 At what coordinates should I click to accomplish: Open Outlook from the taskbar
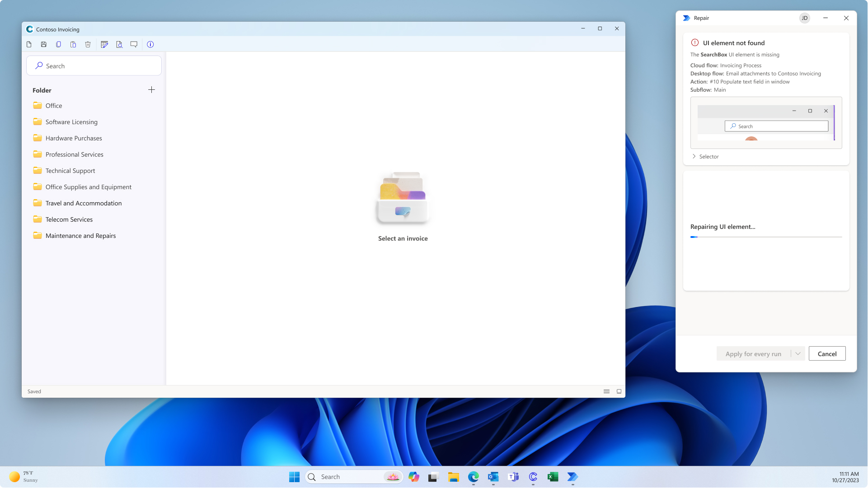point(493,477)
